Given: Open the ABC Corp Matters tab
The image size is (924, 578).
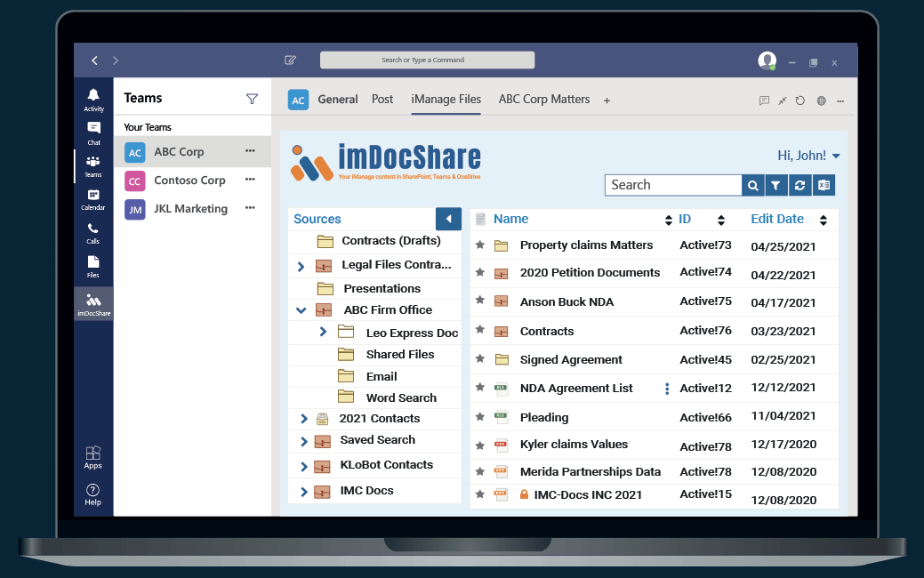Looking at the screenshot, I should click(544, 100).
